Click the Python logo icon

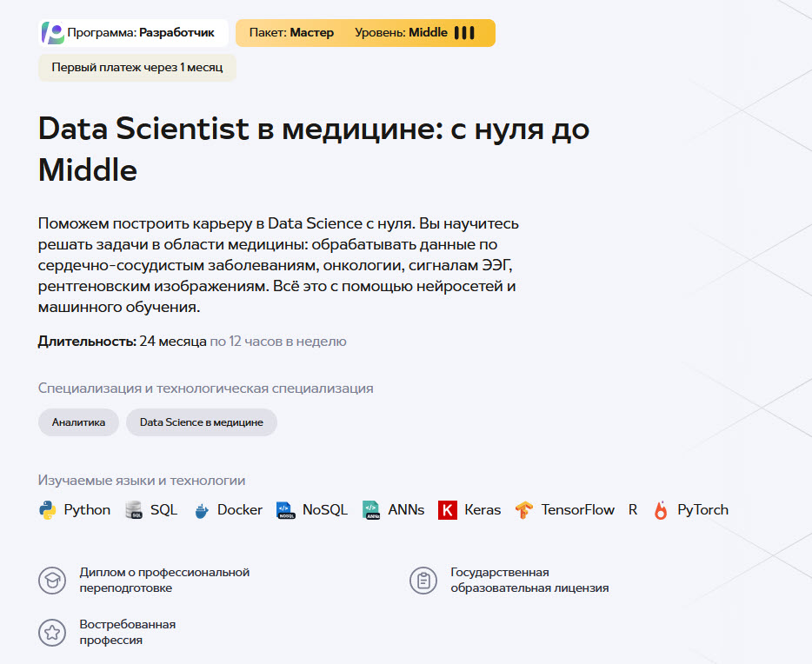tap(47, 510)
